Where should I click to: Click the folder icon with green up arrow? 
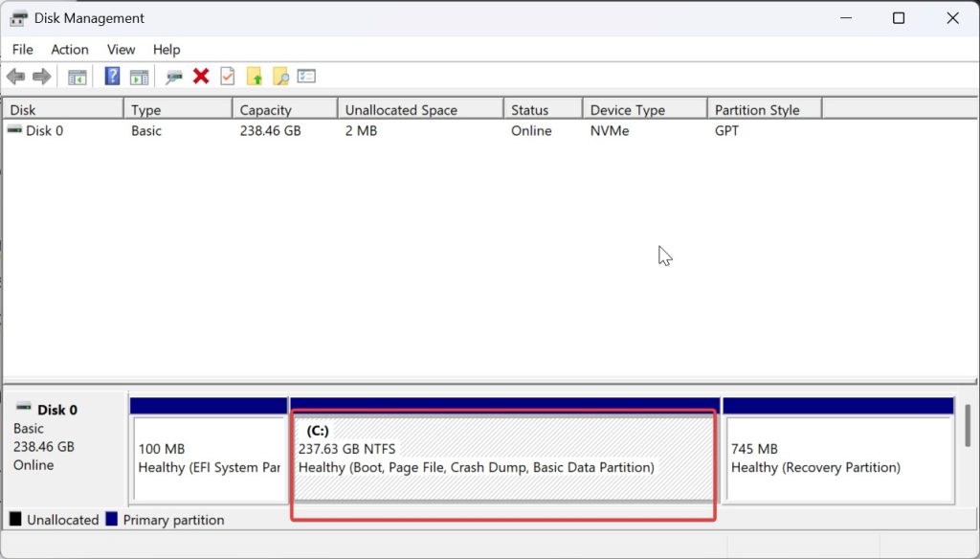(x=255, y=77)
